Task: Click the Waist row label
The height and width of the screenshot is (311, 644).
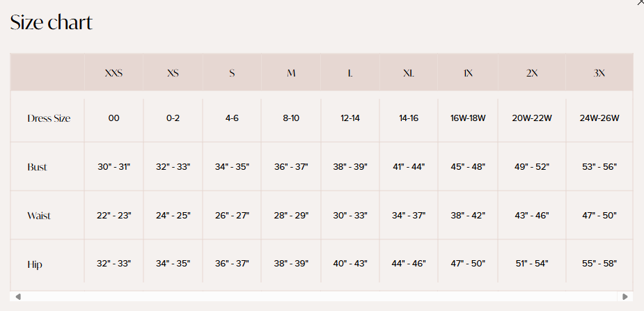Action: coord(39,216)
